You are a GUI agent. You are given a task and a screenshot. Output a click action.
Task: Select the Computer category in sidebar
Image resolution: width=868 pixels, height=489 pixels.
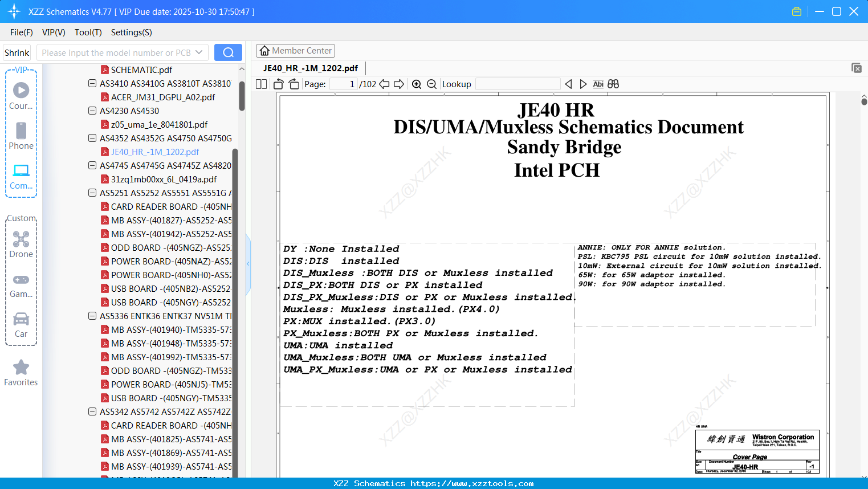21,177
